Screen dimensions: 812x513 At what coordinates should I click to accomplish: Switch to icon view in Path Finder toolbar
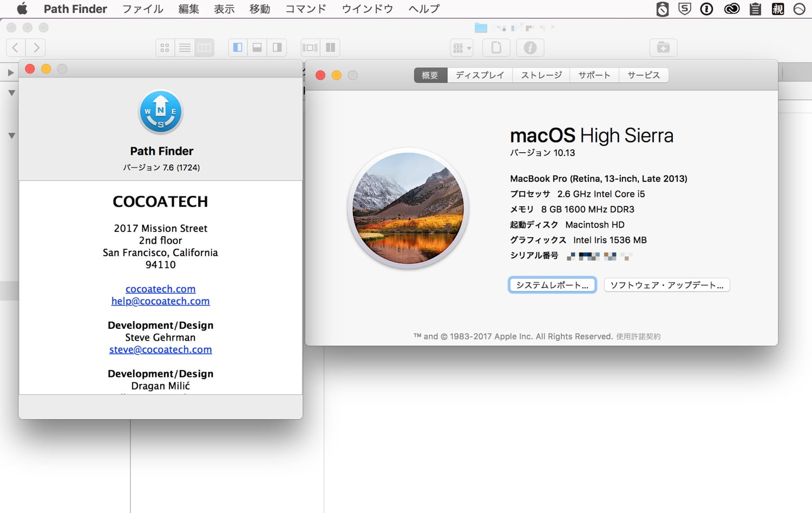165,48
